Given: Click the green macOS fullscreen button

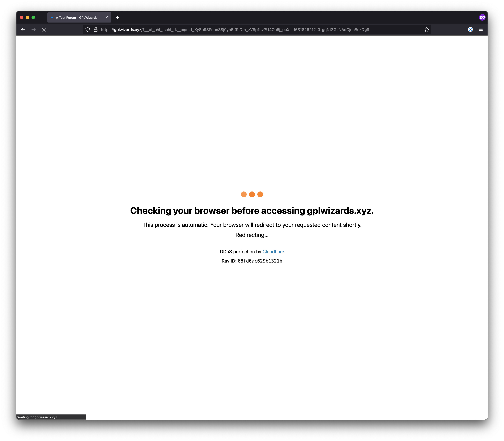Looking at the screenshot, I should click(x=33, y=17).
